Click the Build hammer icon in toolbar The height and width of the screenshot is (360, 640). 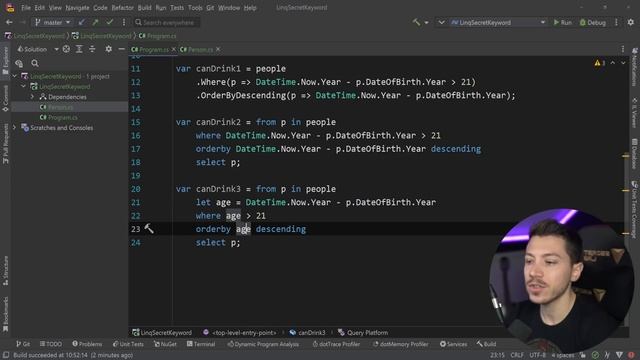click(x=416, y=22)
